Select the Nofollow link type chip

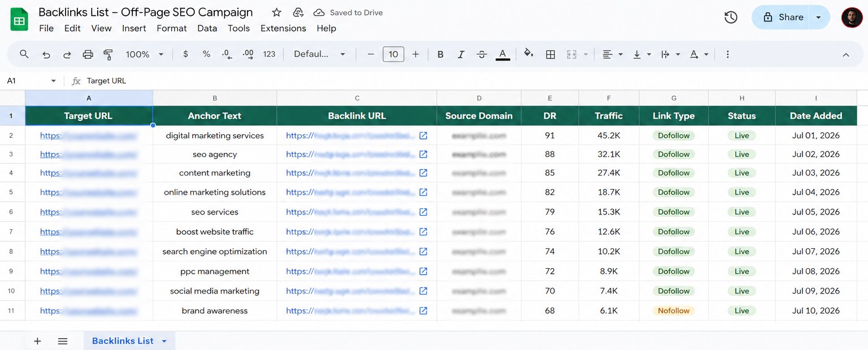tap(674, 310)
